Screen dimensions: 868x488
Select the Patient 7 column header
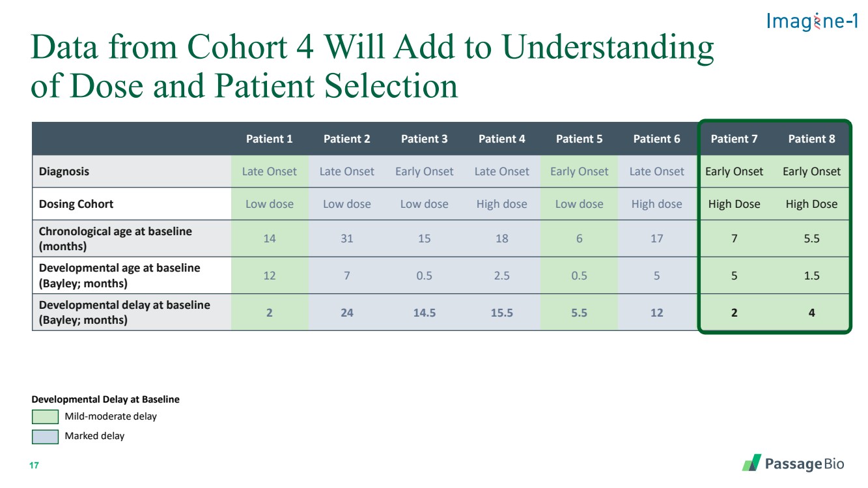(x=734, y=139)
